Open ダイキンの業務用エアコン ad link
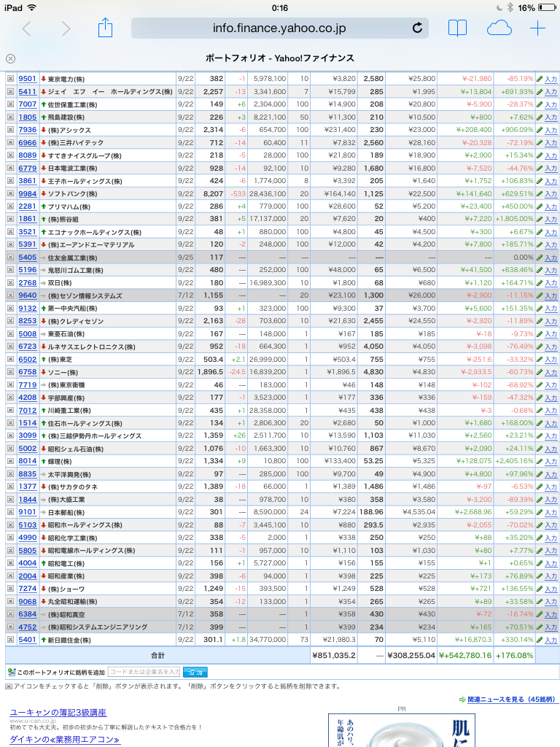Screen dimensions: 560x747 tap(65, 740)
